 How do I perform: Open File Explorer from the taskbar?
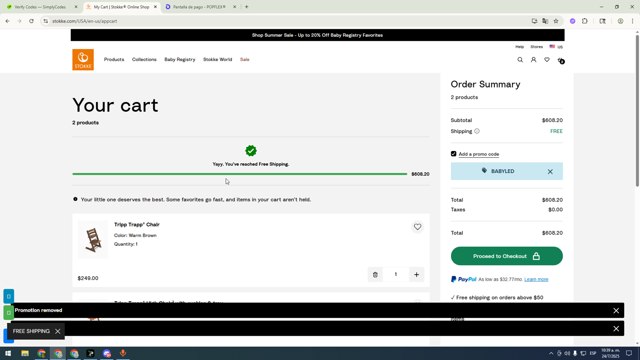(x=25, y=353)
